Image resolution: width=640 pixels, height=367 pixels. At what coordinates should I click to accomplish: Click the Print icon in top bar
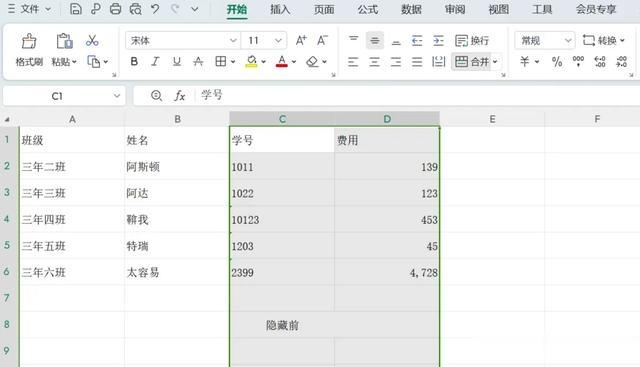(x=116, y=9)
